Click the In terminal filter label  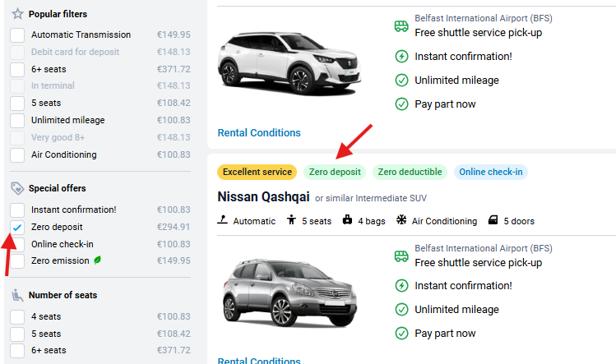tap(53, 85)
